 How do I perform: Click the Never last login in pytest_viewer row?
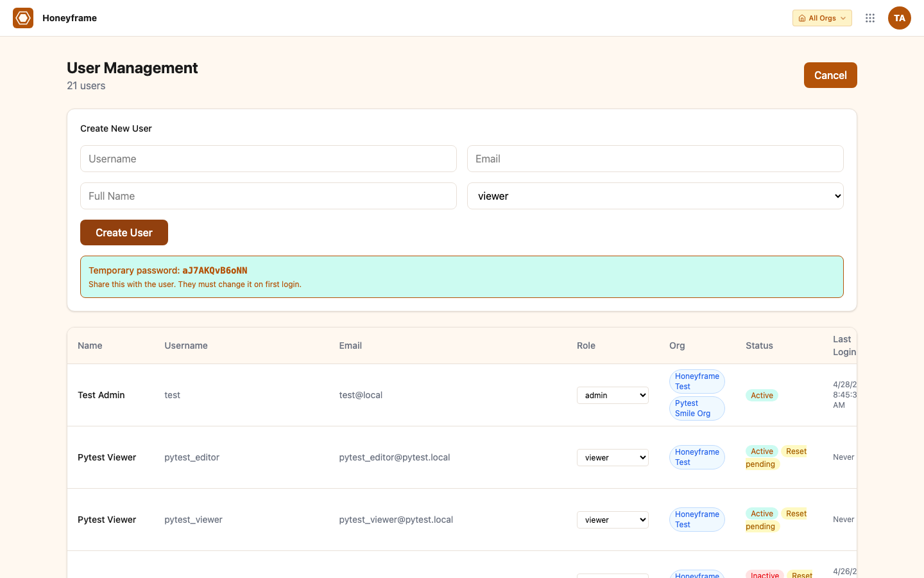point(844,520)
